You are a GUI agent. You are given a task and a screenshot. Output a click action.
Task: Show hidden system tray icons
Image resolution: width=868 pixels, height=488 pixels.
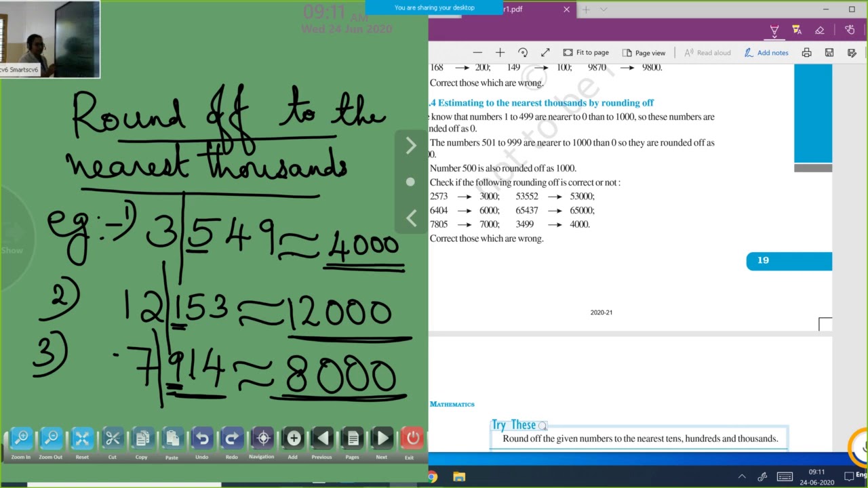[x=741, y=476]
